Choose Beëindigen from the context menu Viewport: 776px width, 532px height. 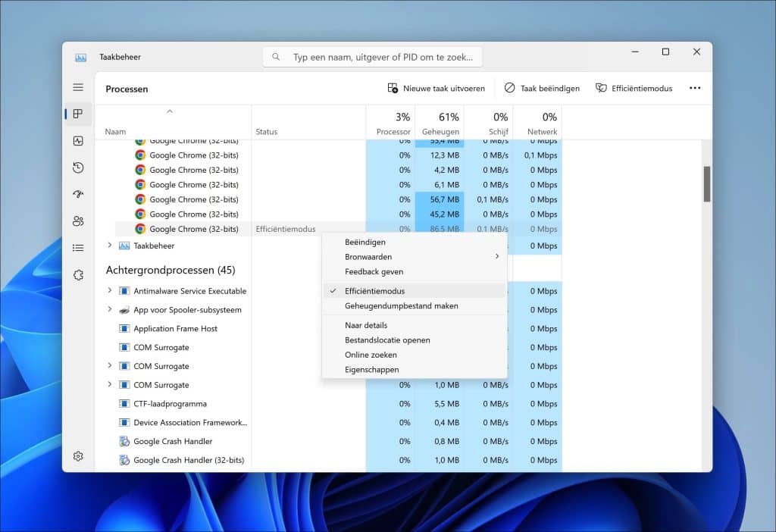click(x=415, y=242)
